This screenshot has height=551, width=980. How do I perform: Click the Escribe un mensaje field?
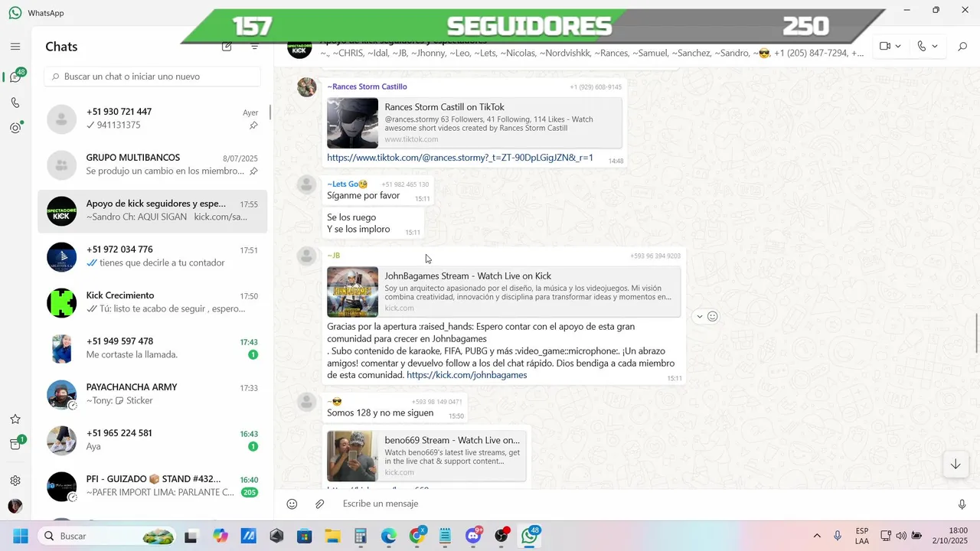pyautogui.click(x=642, y=504)
